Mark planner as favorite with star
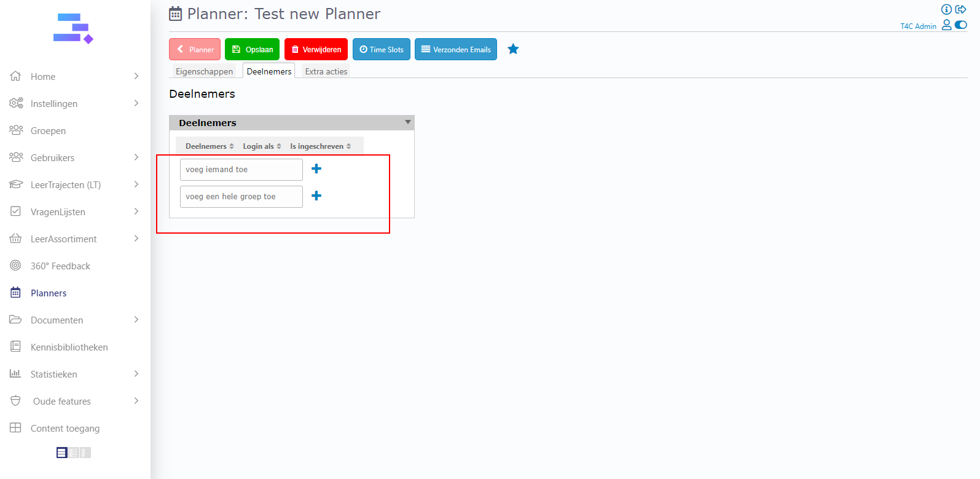 point(513,49)
